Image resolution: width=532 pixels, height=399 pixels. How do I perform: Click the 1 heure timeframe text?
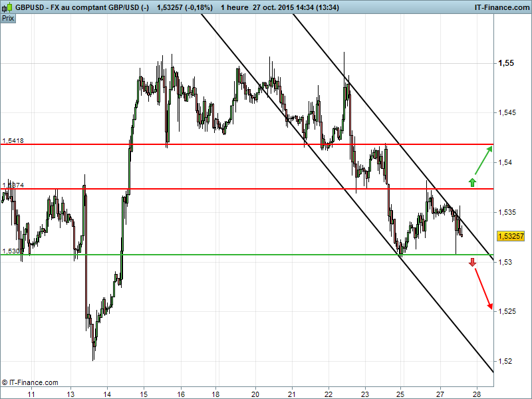pos(234,7)
